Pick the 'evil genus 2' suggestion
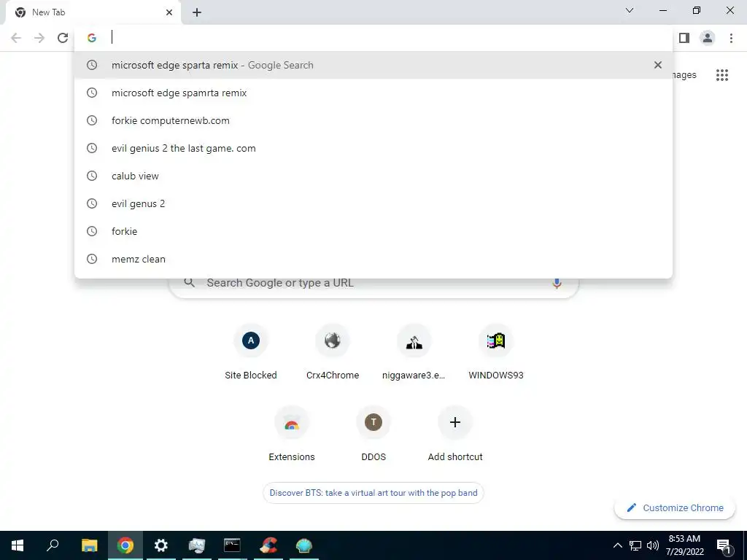Viewport: 747px width, 560px height. click(373, 203)
